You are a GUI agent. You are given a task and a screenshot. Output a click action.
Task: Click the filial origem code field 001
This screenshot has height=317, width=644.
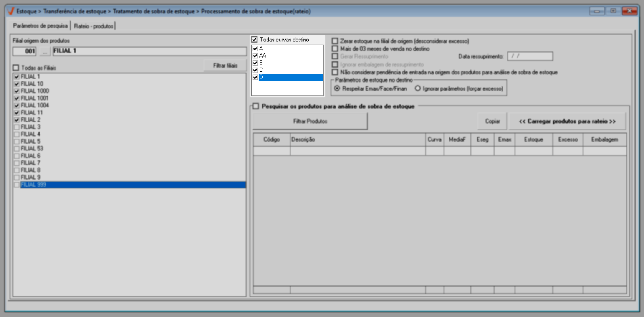25,51
